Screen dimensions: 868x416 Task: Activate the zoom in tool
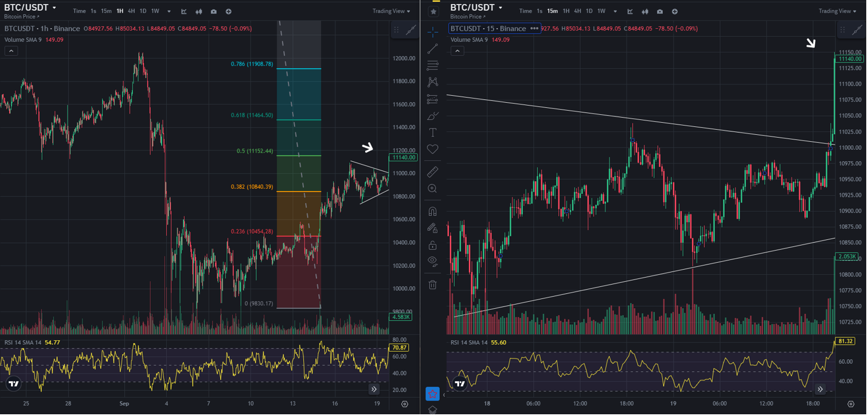433,188
